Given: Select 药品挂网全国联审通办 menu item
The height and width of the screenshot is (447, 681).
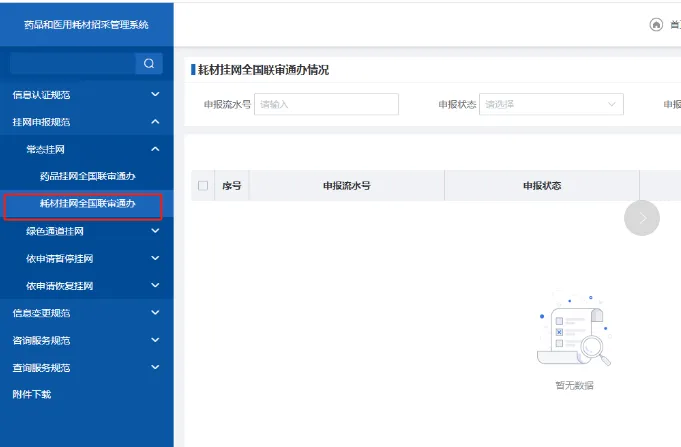Looking at the screenshot, I should pyautogui.click(x=87, y=176).
